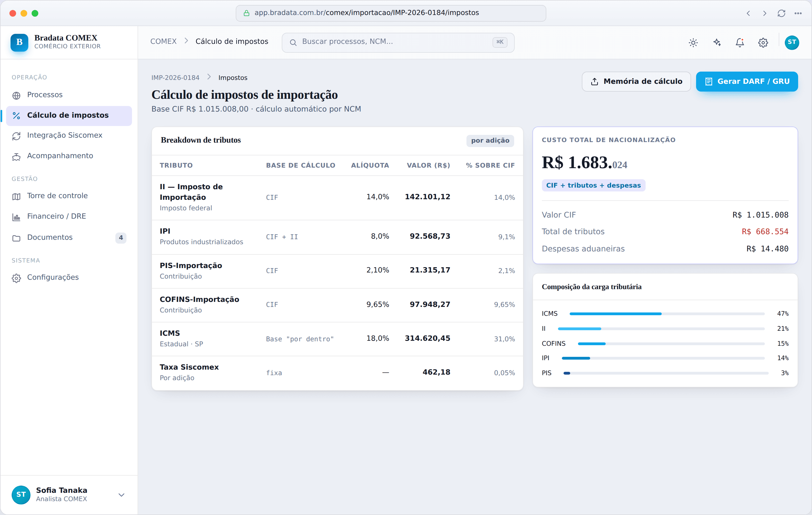Viewport: 812px width, 515px height.
Task: Click the II composition progress bar
Action: coord(661,329)
